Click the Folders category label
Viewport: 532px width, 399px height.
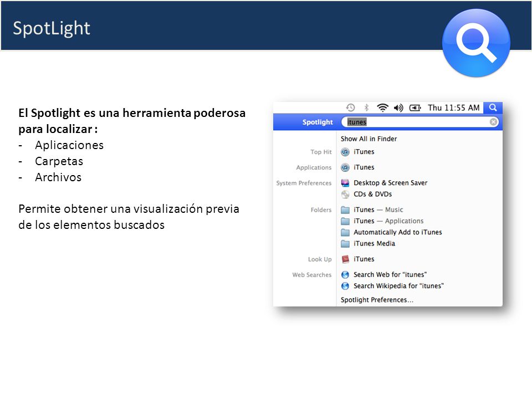point(321,209)
